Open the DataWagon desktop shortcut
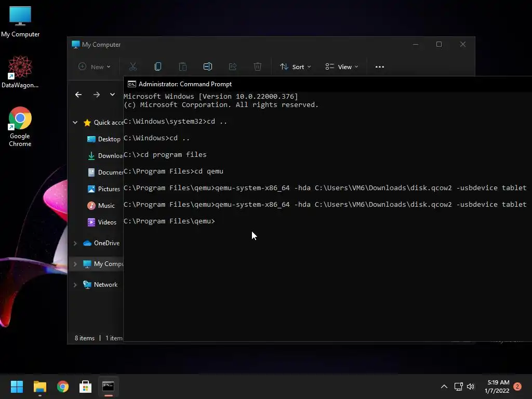Viewport: 532px width, 399px height. [x=20, y=72]
